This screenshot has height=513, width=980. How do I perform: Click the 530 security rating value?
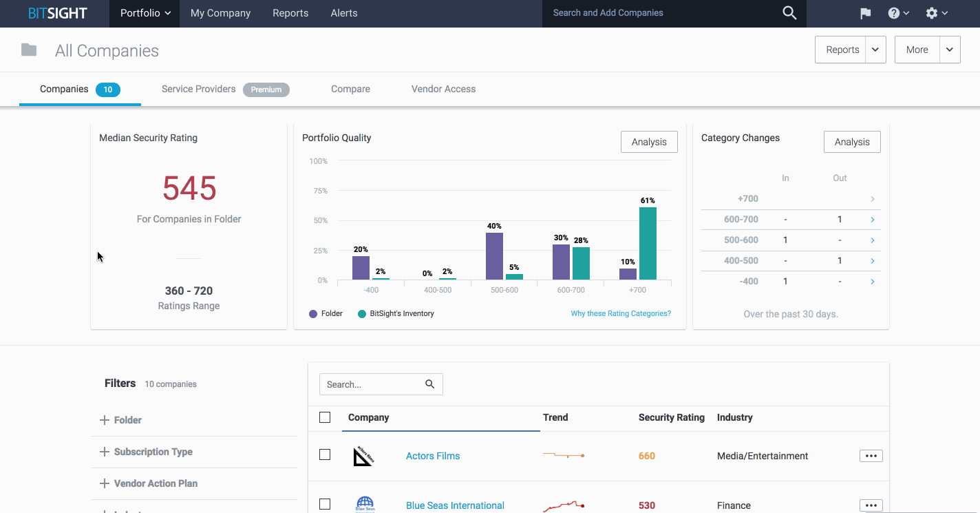coord(647,505)
